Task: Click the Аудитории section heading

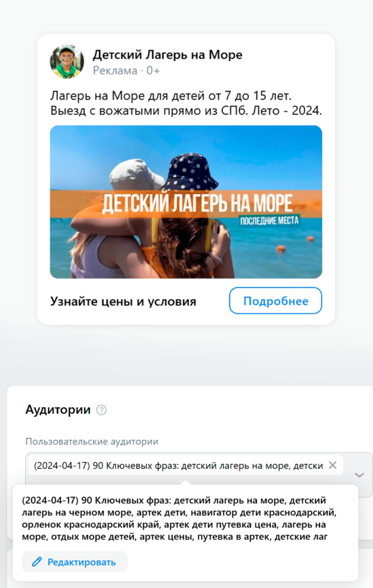Action: click(x=58, y=410)
